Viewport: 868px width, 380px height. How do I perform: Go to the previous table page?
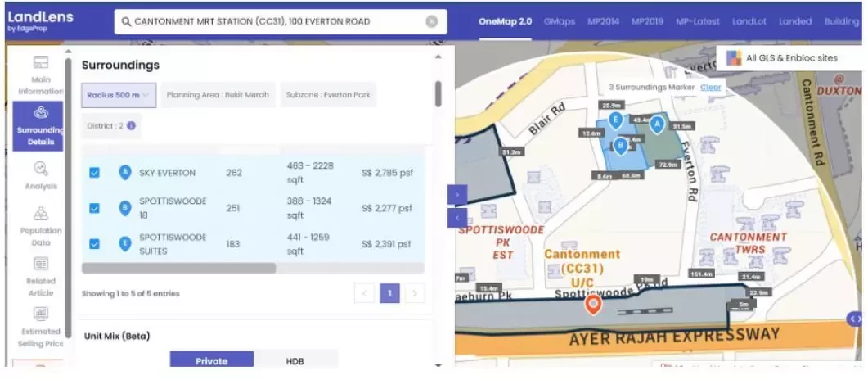coord(364,293)
